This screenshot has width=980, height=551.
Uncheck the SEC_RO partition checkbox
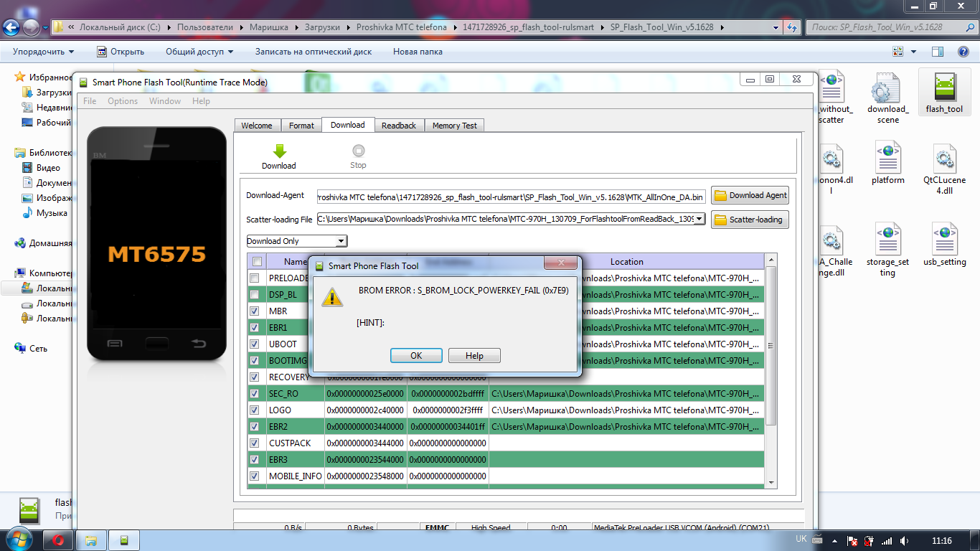pos(255,393)
